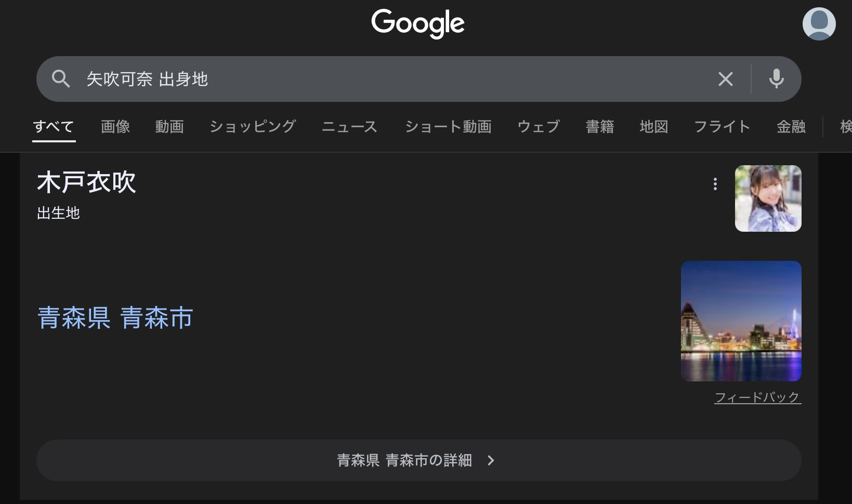Screen dimensions: 852x504
Task: Open the 金融 tab
Action: click(791, 127)
